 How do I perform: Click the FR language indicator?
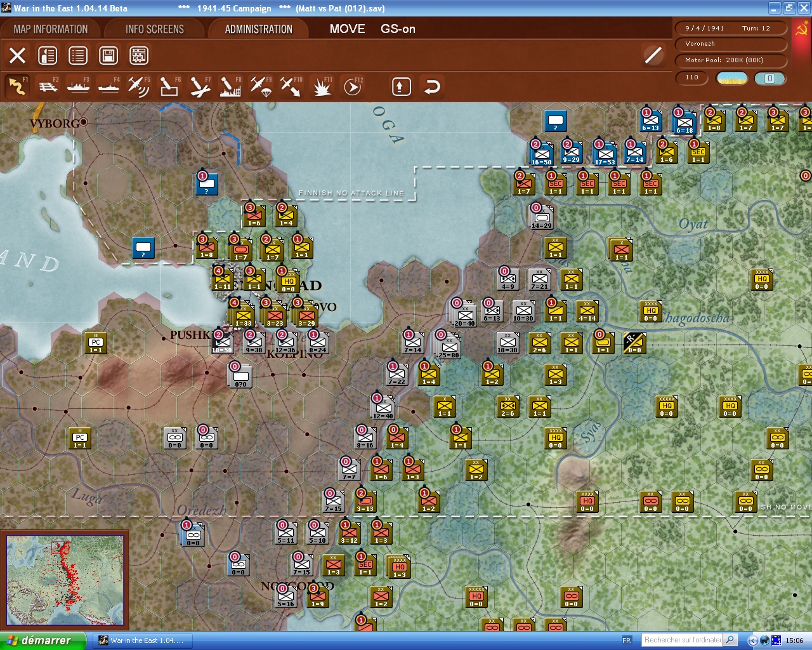click(627, 640)
